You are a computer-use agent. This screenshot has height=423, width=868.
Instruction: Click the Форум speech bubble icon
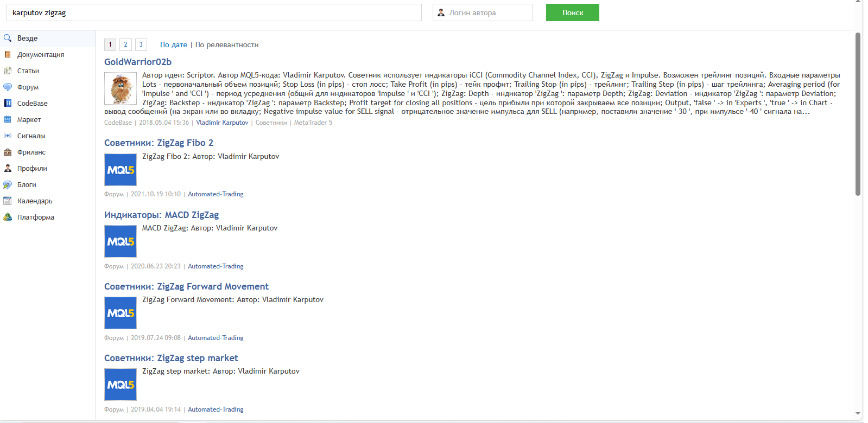(x=8, y=87)
